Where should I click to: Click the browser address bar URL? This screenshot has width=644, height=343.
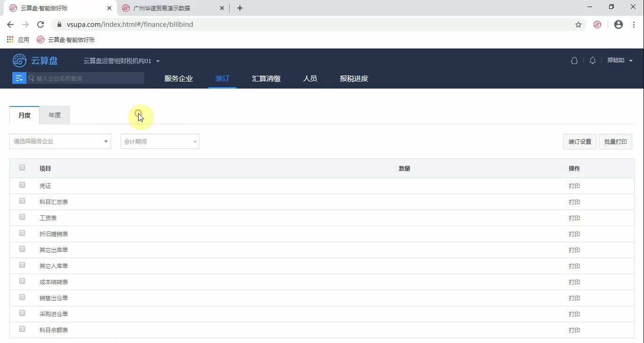point(130,24)
